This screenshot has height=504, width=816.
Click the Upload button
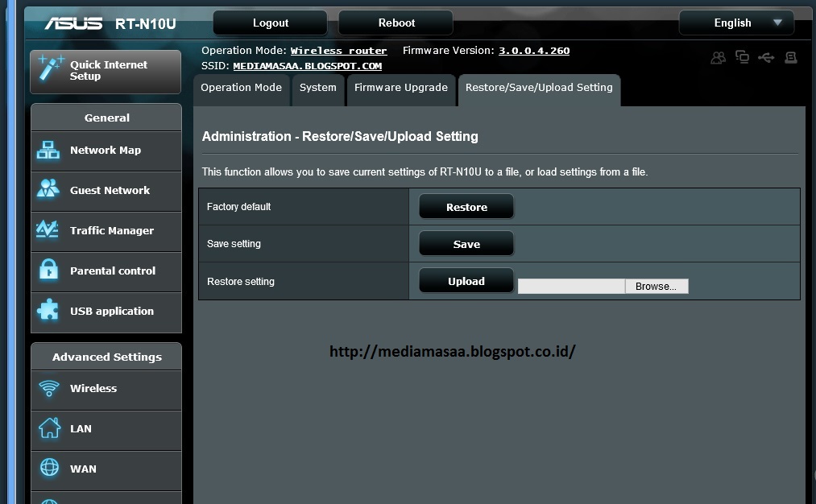(466, 281)
